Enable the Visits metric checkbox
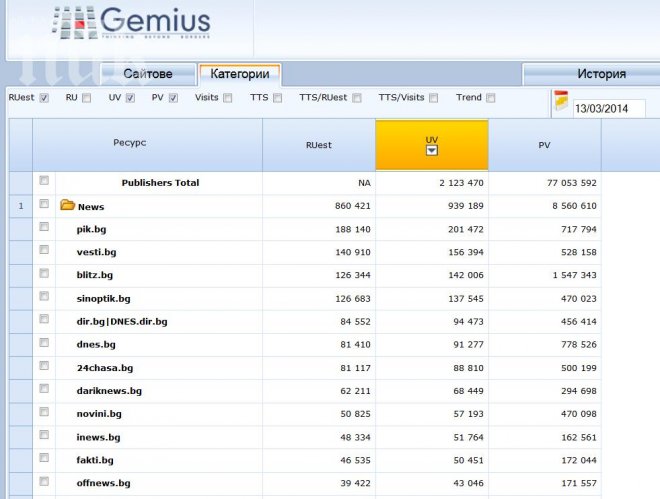This screenshot has width=660, height=499. click(228, 98)
